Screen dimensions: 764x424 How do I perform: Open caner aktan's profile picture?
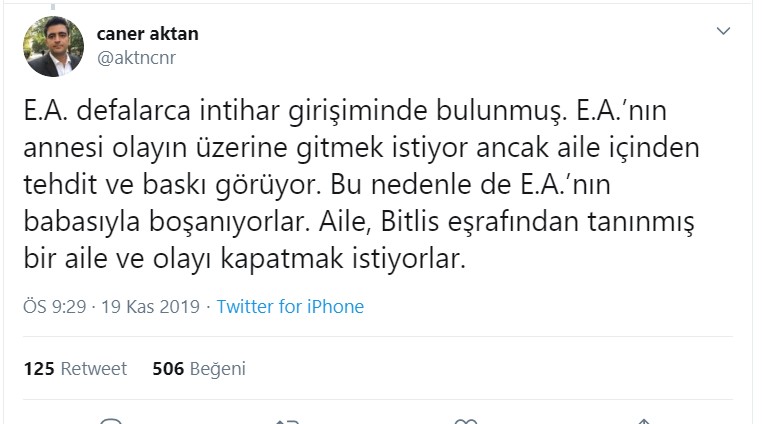pyautogui.click(x=53, y=46)
